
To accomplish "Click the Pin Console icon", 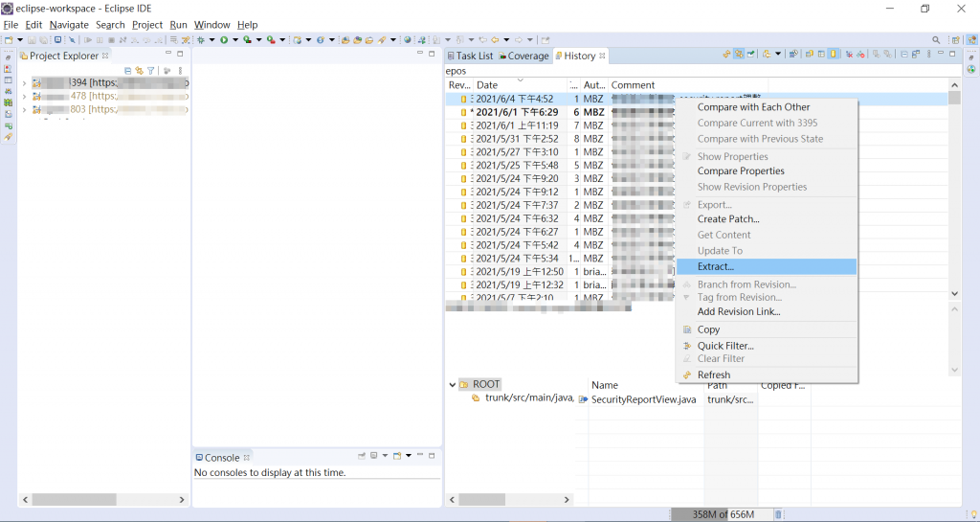I will [x=361, y=456].
